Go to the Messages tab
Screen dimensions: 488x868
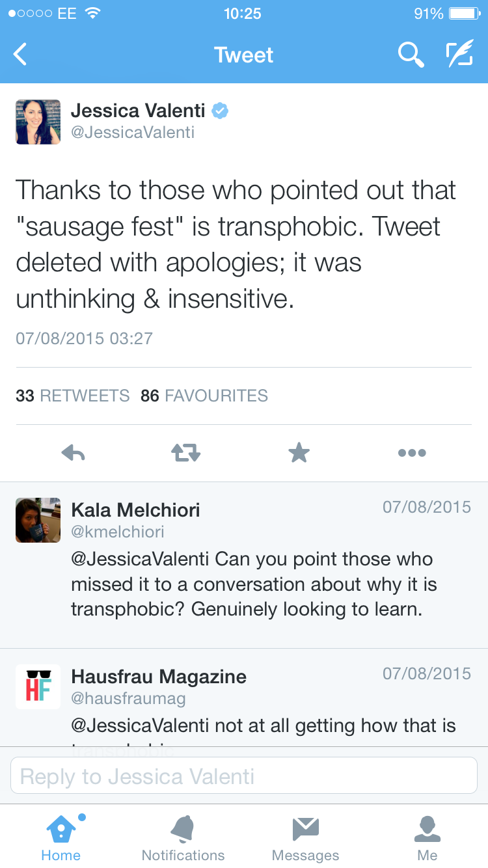click(305, 837)
